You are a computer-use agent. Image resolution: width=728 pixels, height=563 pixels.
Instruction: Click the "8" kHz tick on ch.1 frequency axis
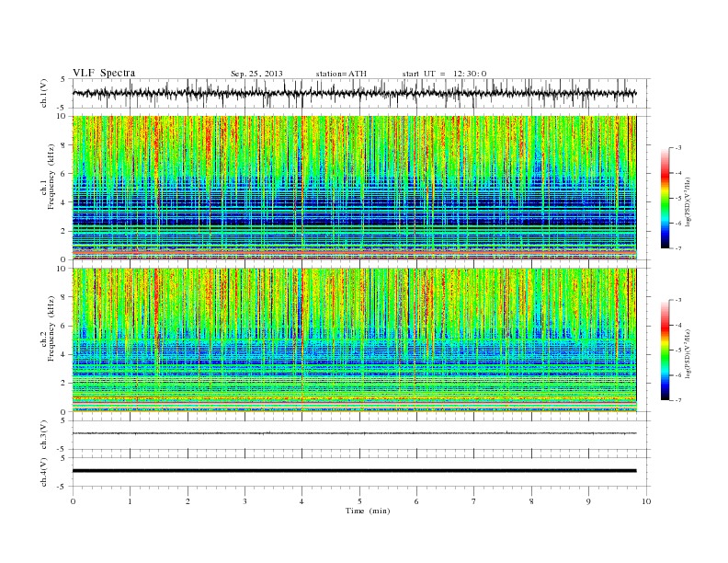click(x=64, y=145)
